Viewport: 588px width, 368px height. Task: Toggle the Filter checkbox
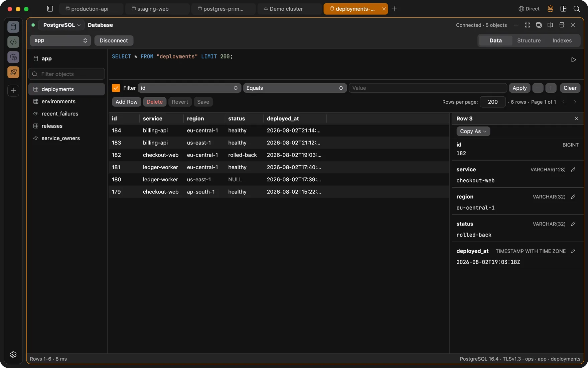(x=116, y=88)
